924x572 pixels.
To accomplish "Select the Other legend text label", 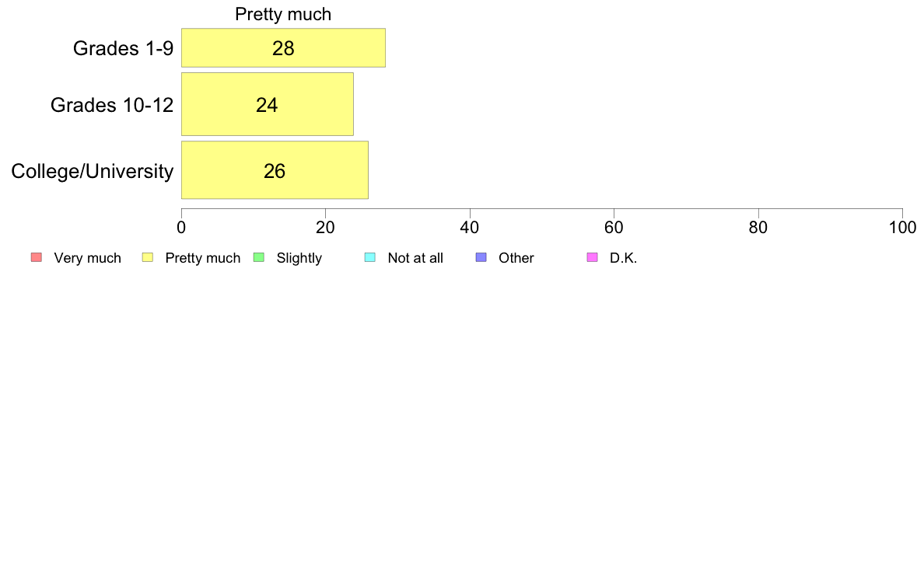I will click(516, 258).
